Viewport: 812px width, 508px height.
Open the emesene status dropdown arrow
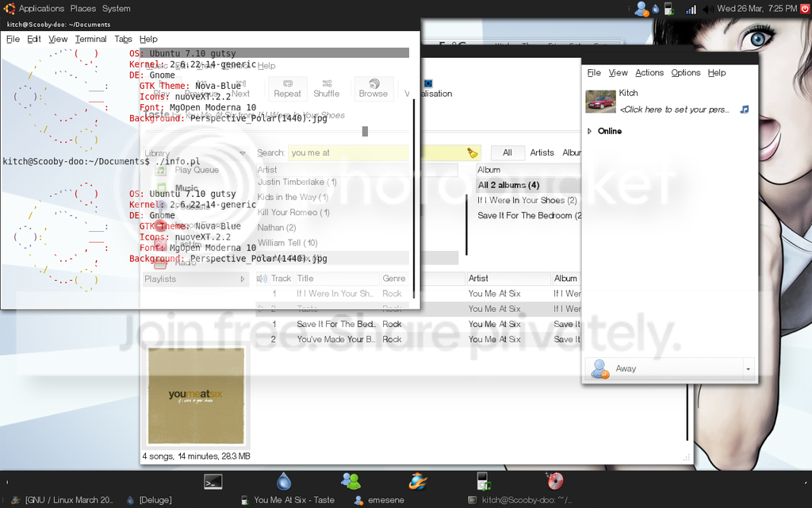click(x=748, y=369)
